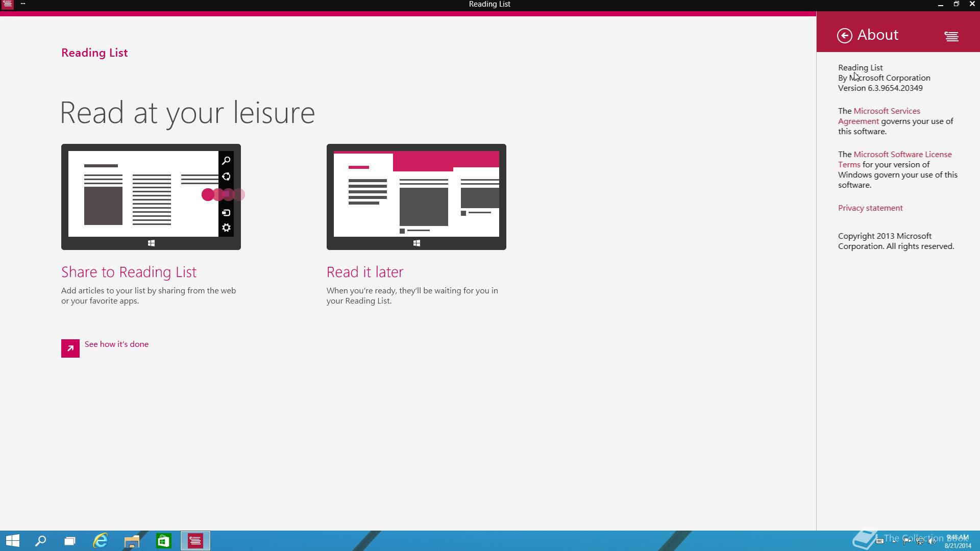Click the Read at your leisure headline
This screenshot has width=980, height=551.
pyautogui.click(x=187, y=113)
